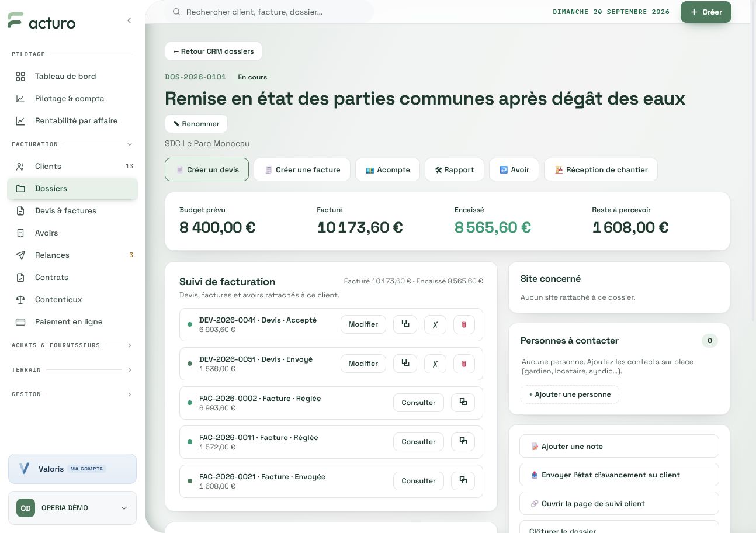Duplicate invoice FAC-2026-0011
756x533 pixels.
(x=463, y=442)
